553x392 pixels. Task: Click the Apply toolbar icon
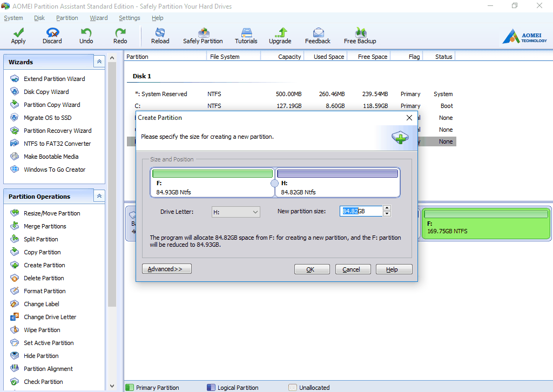click(x=18, y=36)
